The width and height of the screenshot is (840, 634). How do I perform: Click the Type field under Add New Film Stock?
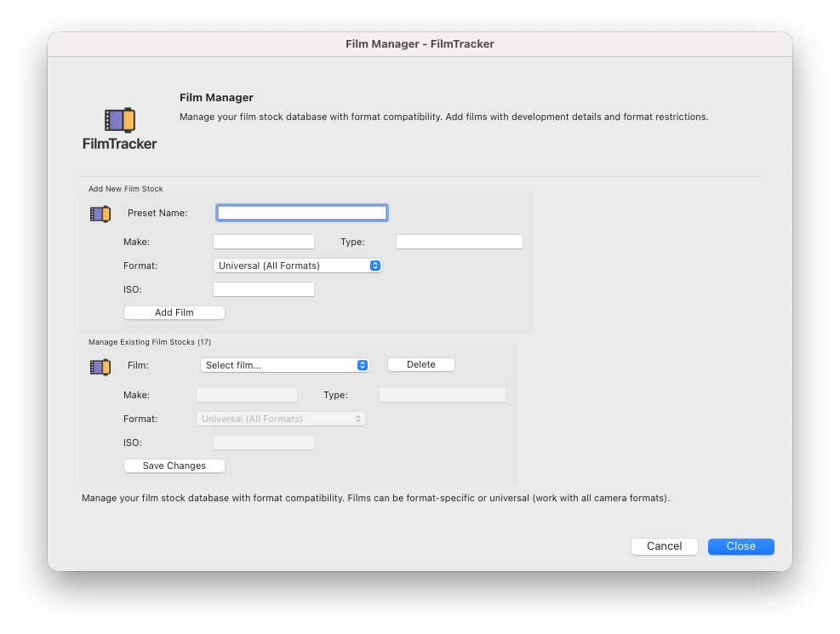click(458, 241)
